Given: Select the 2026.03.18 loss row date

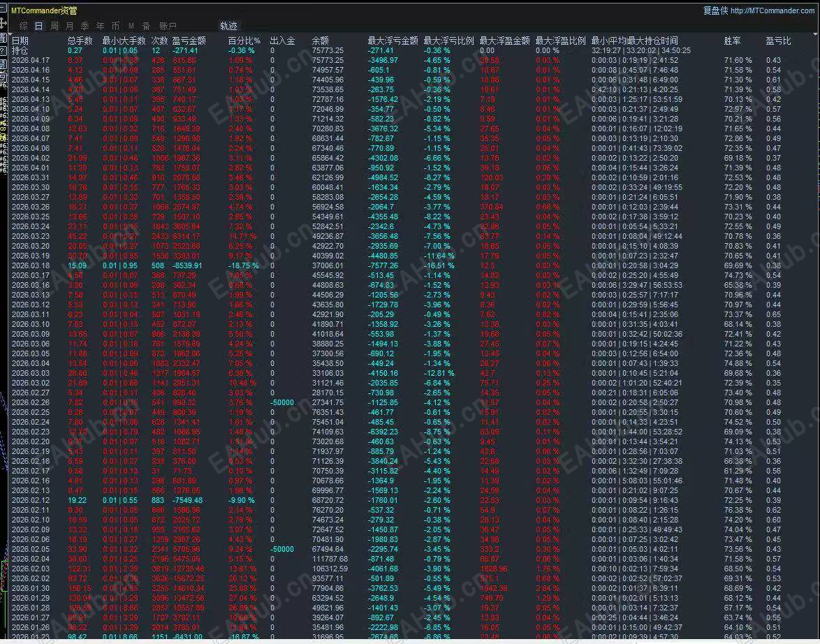Looking at the screenshot, I should 31,265.
